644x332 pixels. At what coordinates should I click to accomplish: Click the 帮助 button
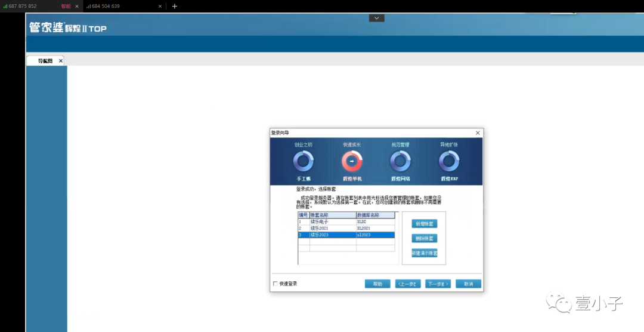(x=377, y=284)
